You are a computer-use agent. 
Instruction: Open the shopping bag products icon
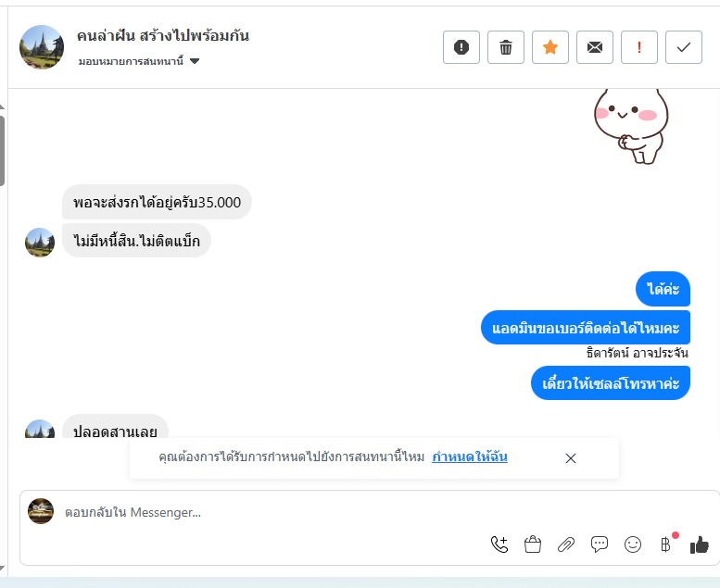point(533,544)
